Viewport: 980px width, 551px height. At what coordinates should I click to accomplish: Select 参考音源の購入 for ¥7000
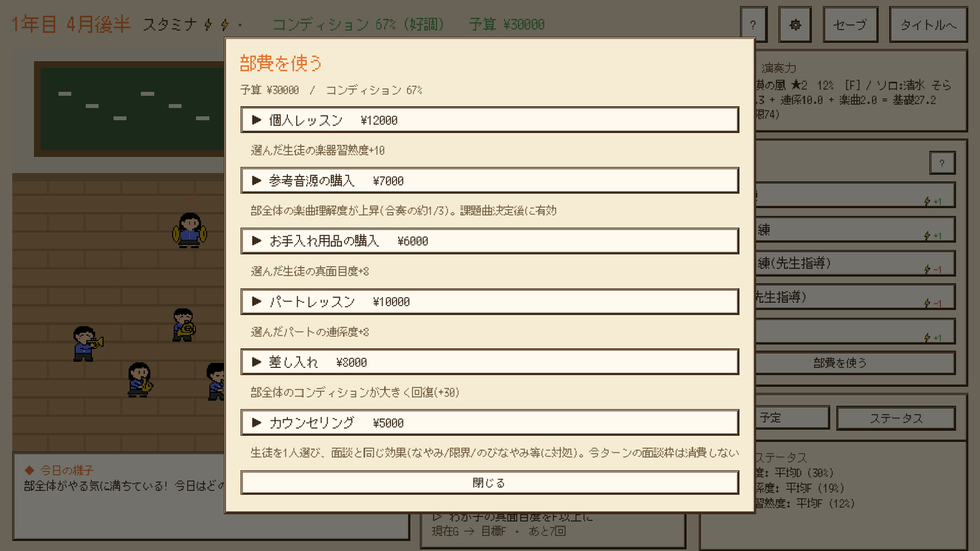(x=489, y=181)
